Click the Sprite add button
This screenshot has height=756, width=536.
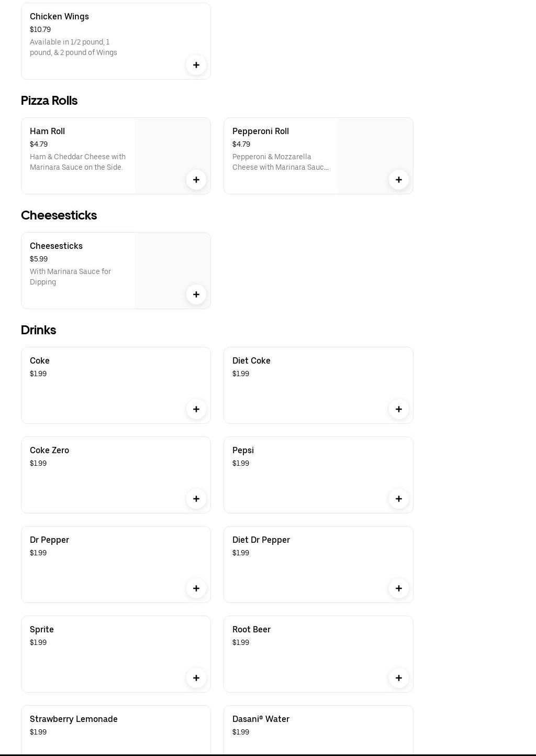pos(196,678)
